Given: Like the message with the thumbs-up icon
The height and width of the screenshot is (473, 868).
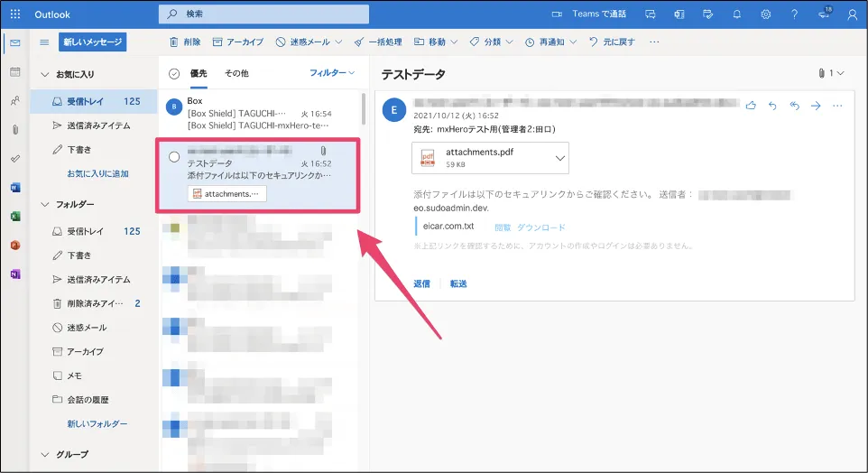Looking at the screenshot, I should click(751, 106).
